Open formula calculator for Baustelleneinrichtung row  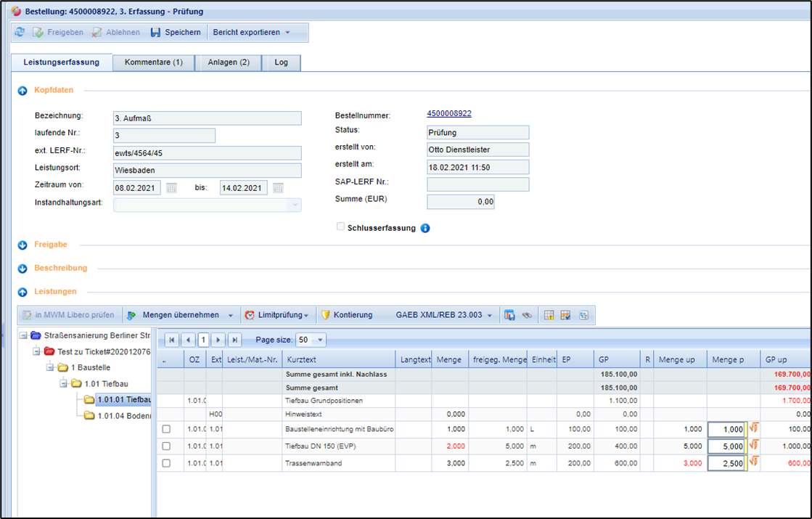click(754, 428)
